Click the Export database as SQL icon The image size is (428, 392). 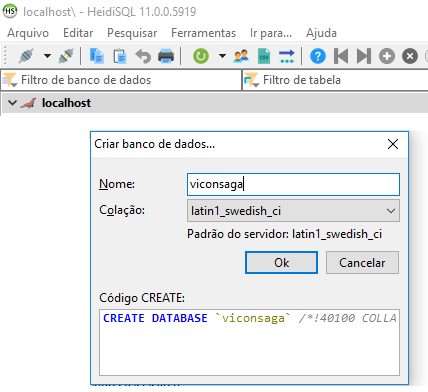pos(287,56)
